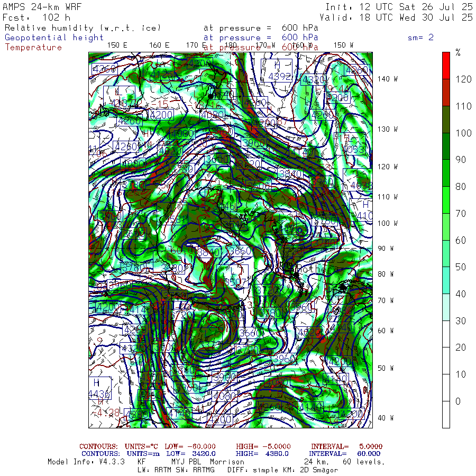The image size is (476, 476).
Task: Click the 'sm= 2' smoothing text
Action: click(420, 38)
